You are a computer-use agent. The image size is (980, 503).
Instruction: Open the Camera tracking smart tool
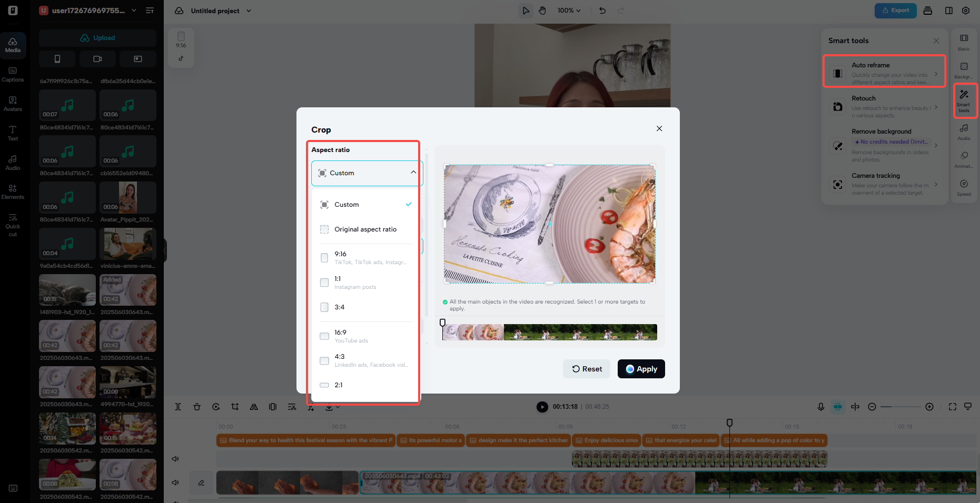[x=884, y=184]
